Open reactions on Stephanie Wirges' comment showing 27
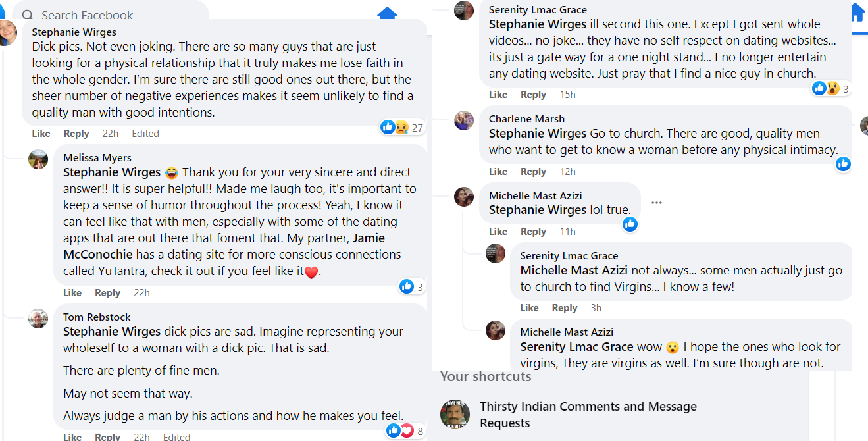This screenshot has height=441, width=868. point(402,128)
